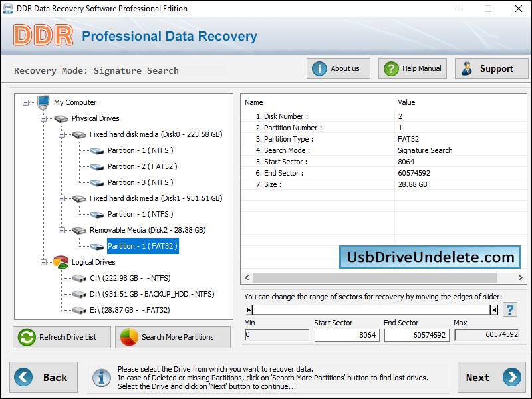Click the Support person icon

pos(467,68)
